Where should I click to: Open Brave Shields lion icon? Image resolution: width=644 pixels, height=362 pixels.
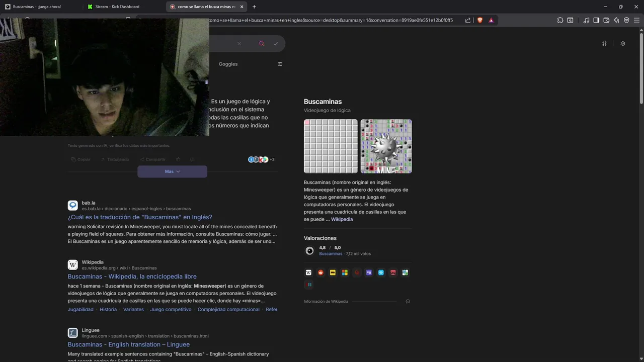(480, 20)
